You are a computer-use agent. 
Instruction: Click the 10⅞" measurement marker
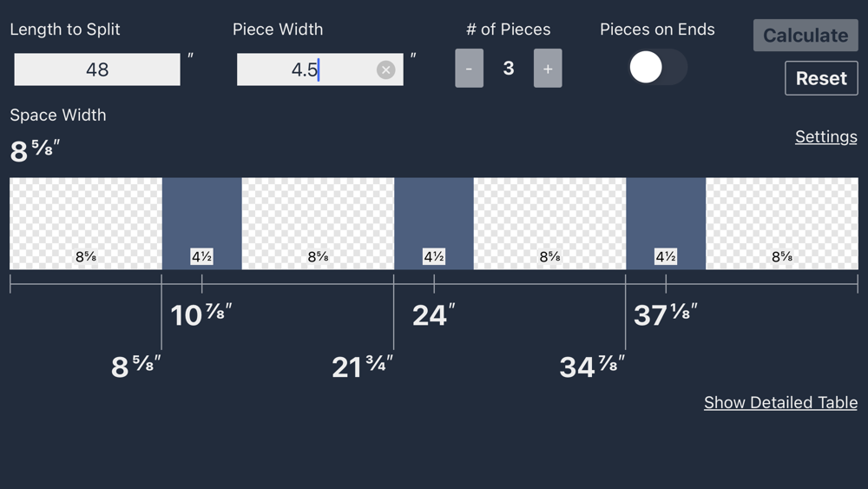[201, 314]
